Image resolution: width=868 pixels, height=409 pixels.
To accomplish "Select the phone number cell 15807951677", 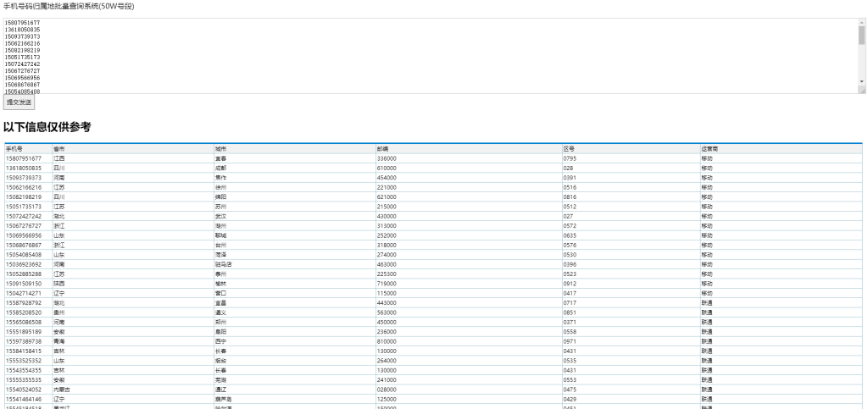I will pos(24,158).
